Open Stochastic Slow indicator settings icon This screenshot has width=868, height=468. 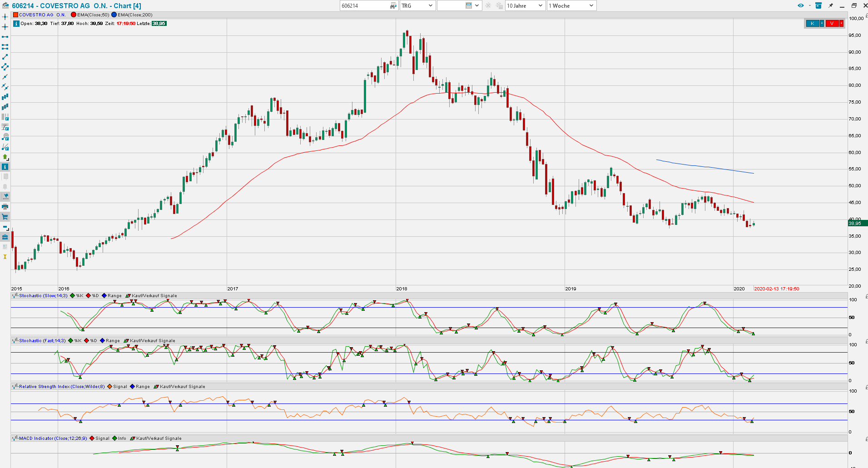[x=15, y=295]
